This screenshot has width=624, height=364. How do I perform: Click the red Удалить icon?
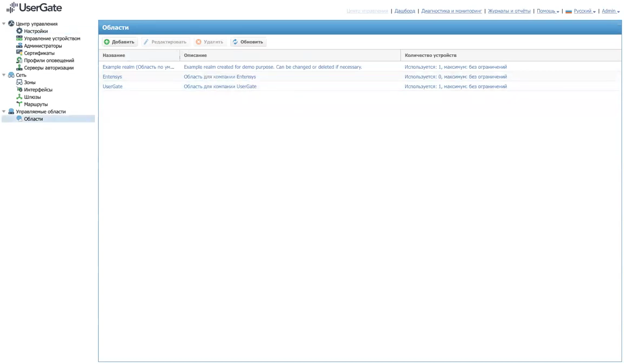click(x=198, y=42)
